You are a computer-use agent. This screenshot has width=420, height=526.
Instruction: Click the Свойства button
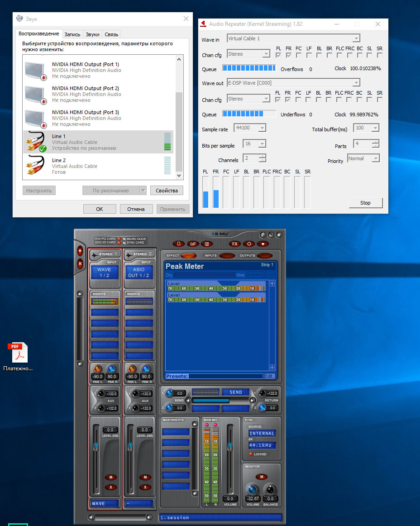click(167, 191)
